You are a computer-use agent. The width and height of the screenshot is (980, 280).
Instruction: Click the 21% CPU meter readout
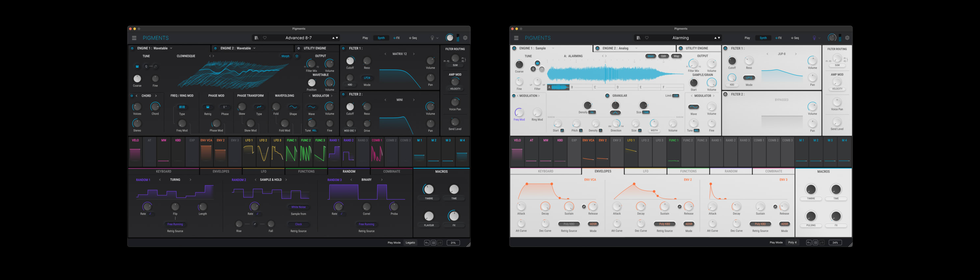pyautogui.click(x=453, y=243)
